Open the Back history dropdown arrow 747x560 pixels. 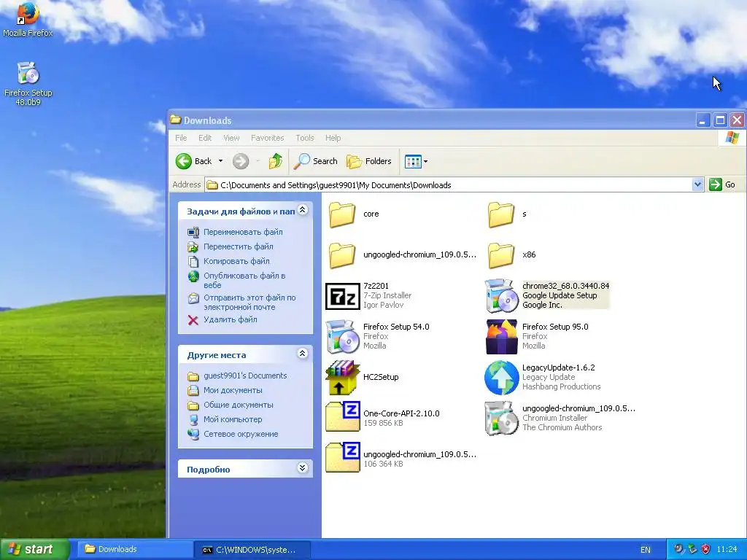pyautogui.click(x=220, y=161)
